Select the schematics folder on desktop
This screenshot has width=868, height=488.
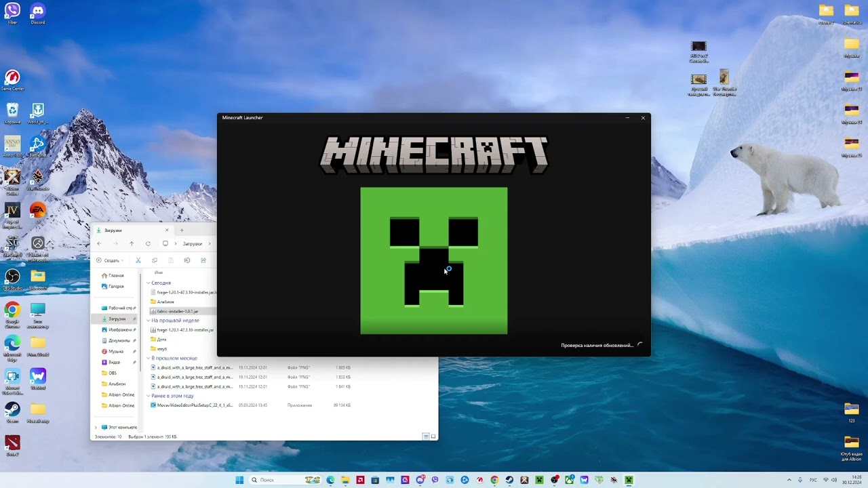tap(852, 14)
